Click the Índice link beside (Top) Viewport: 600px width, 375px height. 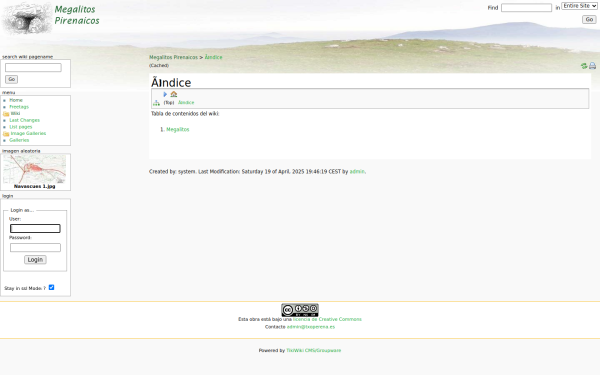click(186, 103)
